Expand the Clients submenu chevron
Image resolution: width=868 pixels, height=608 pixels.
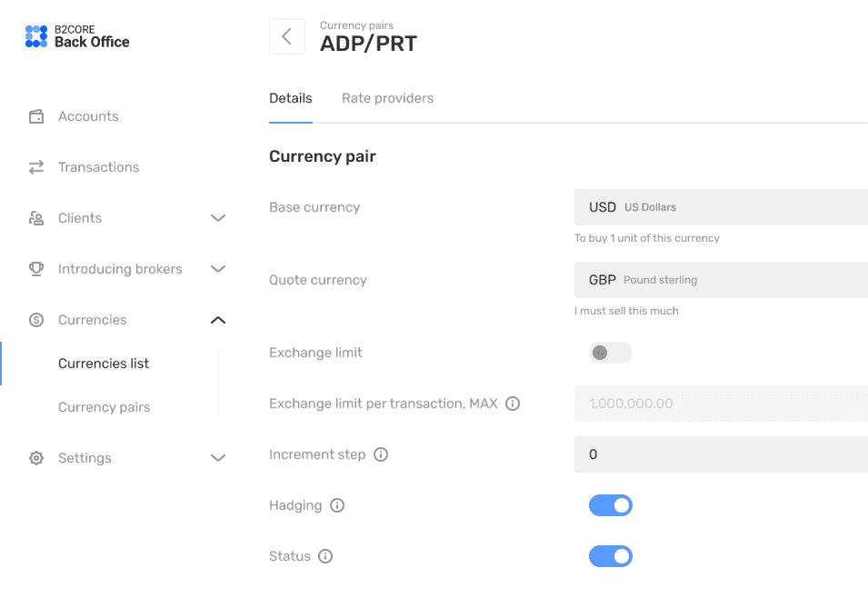point(218,218)
